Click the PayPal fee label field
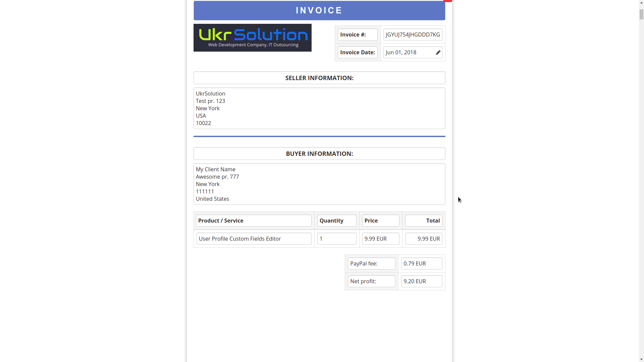Image resolution: width=644 pixels, height=362 pixels. click(x=371, y=263)
